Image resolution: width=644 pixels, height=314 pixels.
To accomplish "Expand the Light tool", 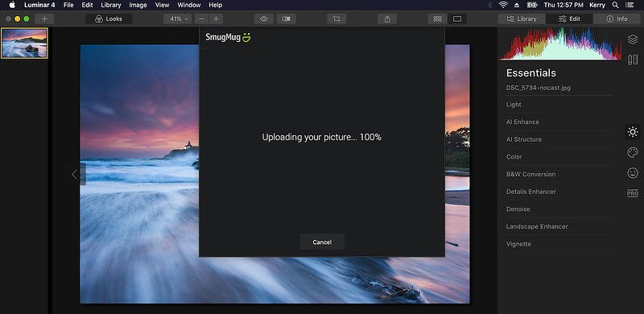I will pos(559,105).
